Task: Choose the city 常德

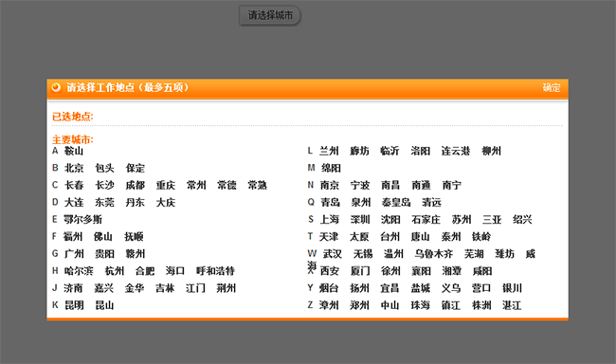Action: tap(227, 185)
